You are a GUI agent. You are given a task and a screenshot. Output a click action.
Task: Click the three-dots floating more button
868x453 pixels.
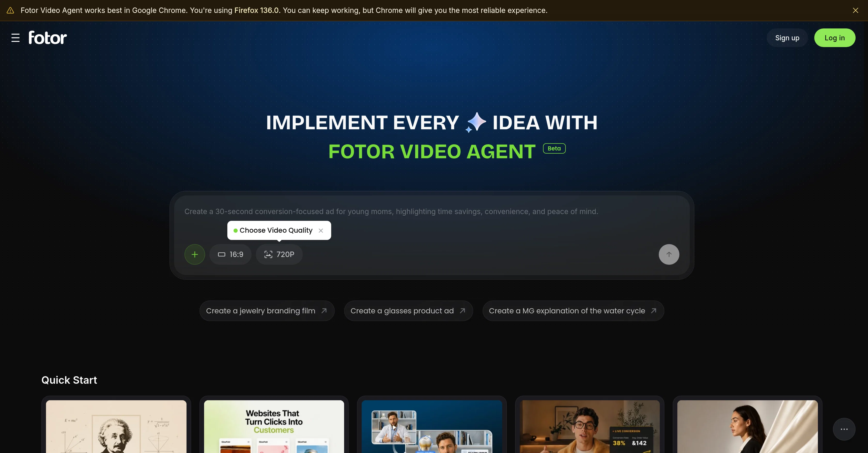844,429
